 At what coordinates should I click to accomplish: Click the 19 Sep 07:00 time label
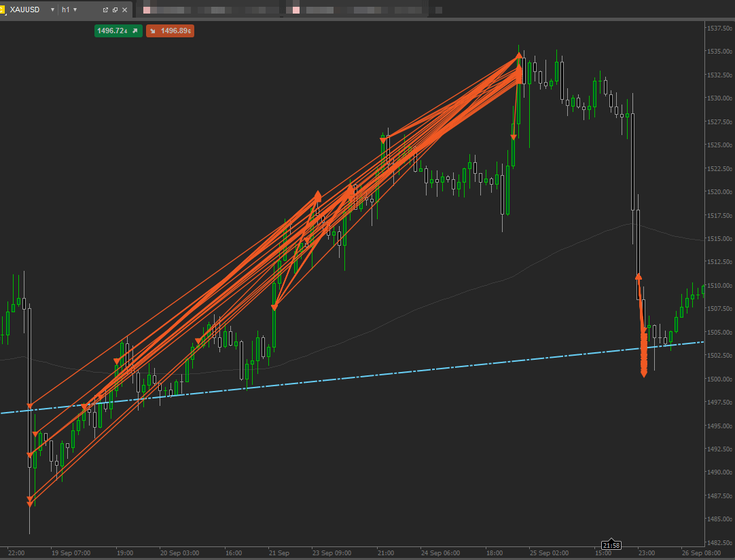coord(71,553)
